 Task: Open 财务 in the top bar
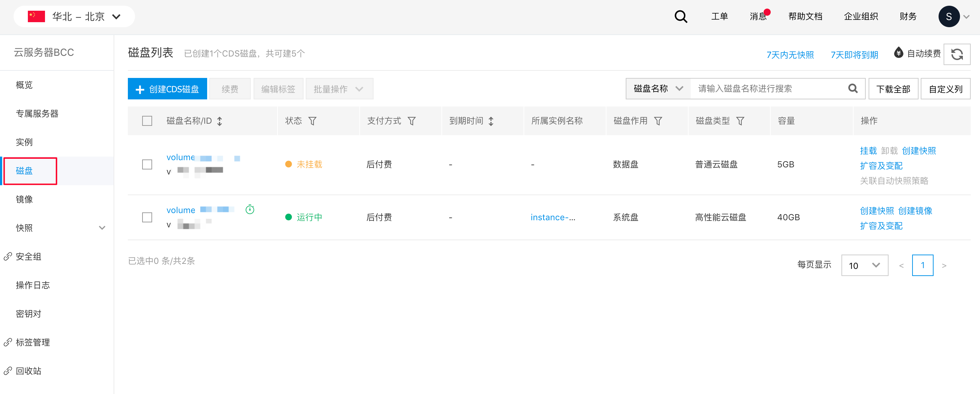pos(908,16)
